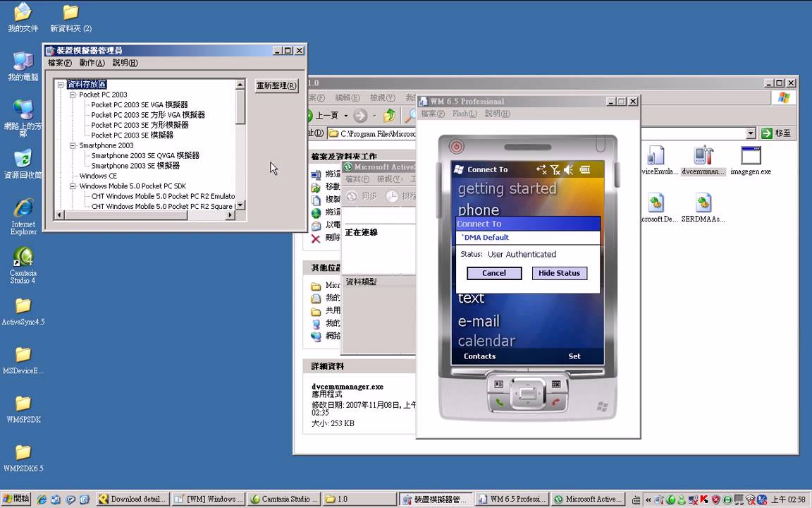Tap the e-mail entry on emulator home
The width and height of the screenshot is (812, 508).
479,322
